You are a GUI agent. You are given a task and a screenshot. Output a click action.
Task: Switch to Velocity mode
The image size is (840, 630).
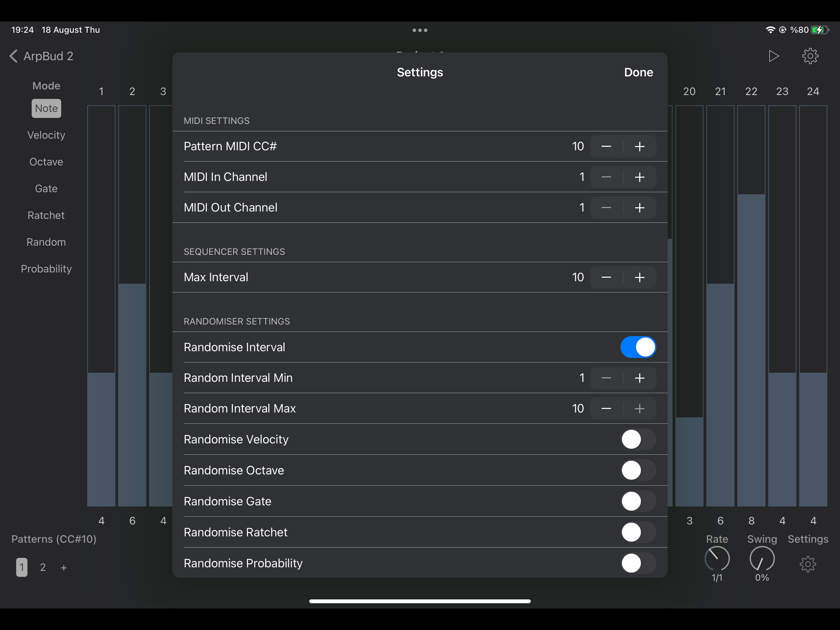click(46, 135)
